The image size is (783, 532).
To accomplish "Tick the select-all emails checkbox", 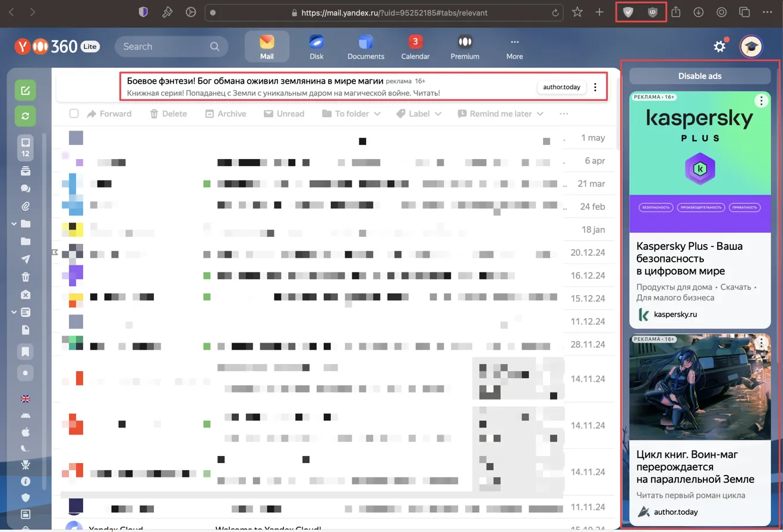I will click(74, 114).
